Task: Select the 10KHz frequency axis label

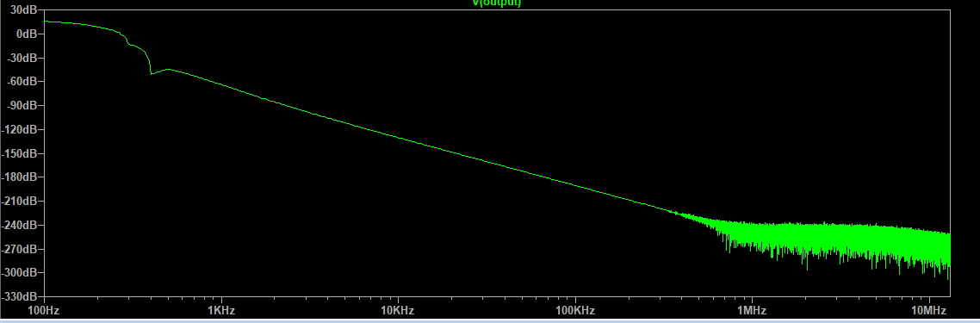Action: [x=398, y=310]
